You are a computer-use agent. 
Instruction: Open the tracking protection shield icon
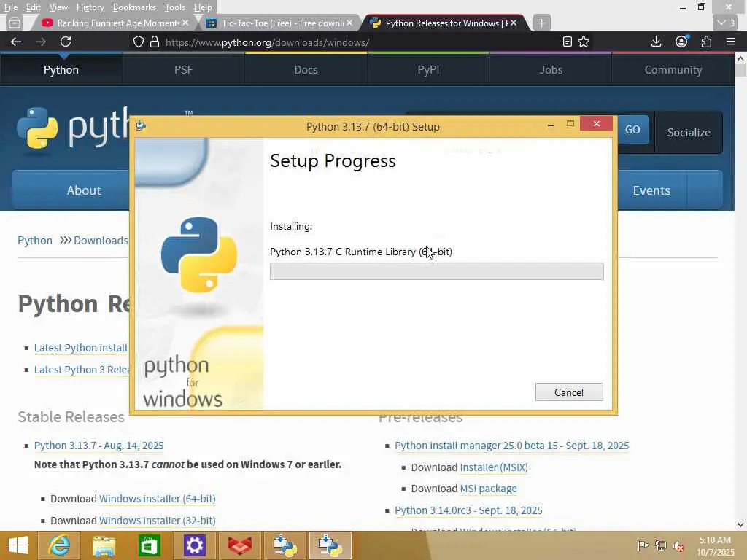click(x=138, y=42)
